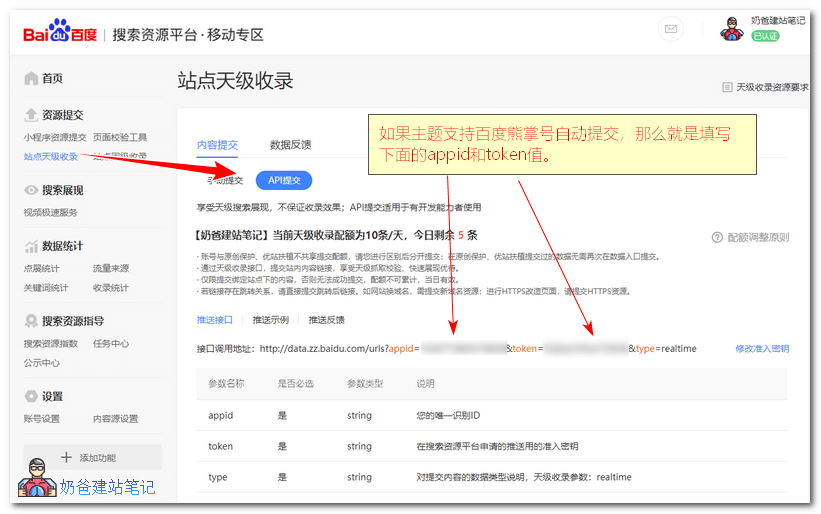Click the 搜索资源指导 person icon
The height and width of the screenshot is (514, 821).
31,321
